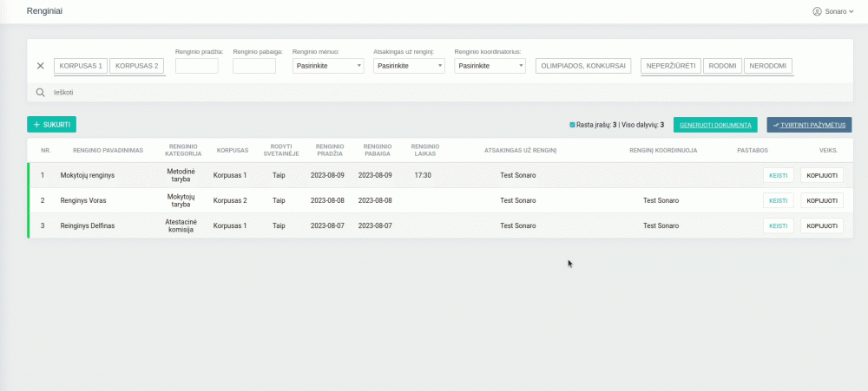This screenshot has width=868, height=391.
Task: Toggle the OLIMPIADOS, KONKURSAI filter
Action: [583, 66]
